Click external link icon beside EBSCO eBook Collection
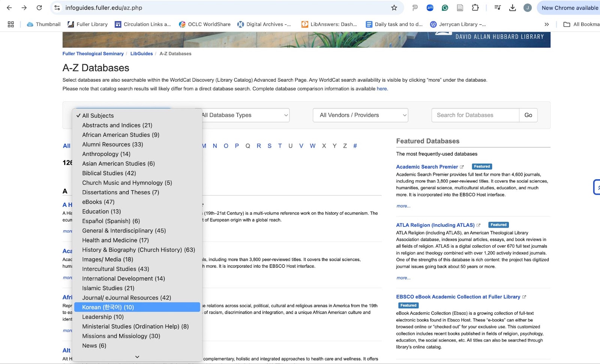The height and width of the screenshot is (364, 600). point(524,297)
